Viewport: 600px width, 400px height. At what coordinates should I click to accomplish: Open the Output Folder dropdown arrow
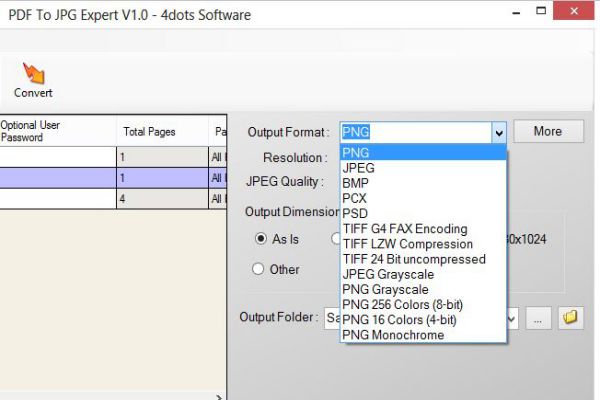[x=512, y=318]
